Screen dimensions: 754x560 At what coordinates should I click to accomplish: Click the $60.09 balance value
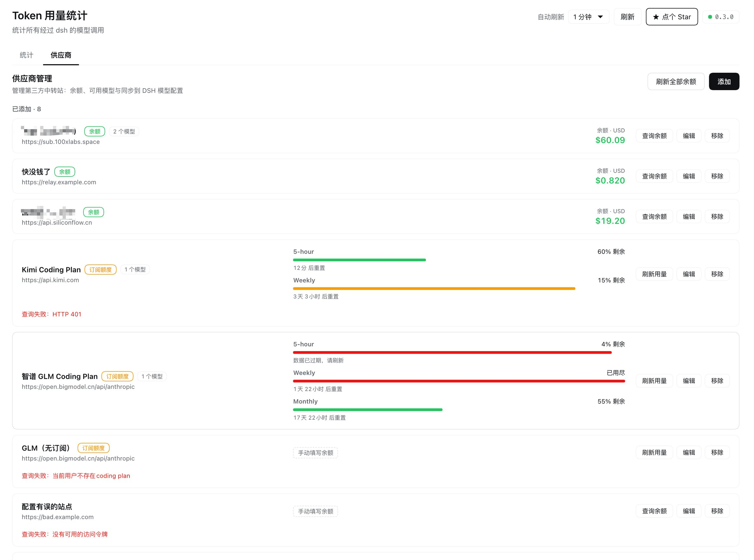(610, 140)
